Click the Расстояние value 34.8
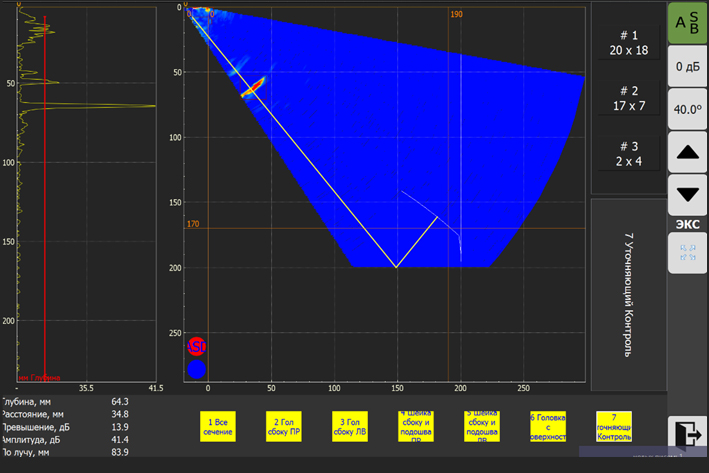Viewport: 709px width, 473px height. point(120,414)
